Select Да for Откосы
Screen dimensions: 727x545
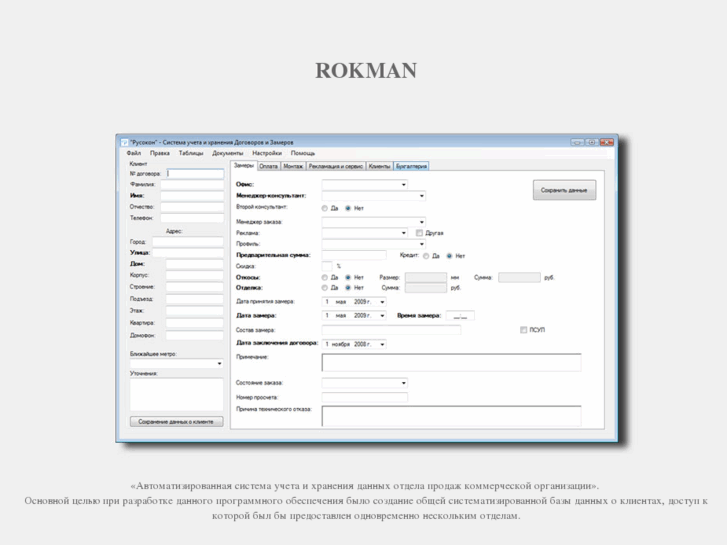tap(325, 277)
